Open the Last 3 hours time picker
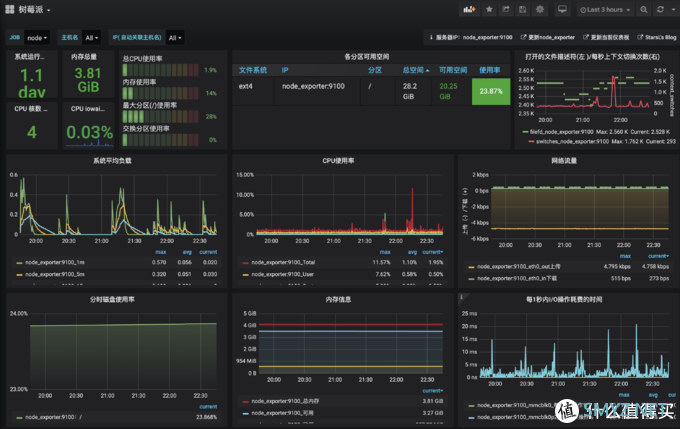Viewport: 680px width, 429px height. 605,10
